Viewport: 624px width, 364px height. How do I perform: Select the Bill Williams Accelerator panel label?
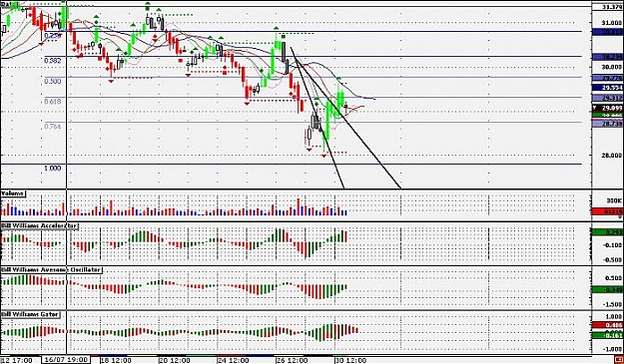click(39, 225)
